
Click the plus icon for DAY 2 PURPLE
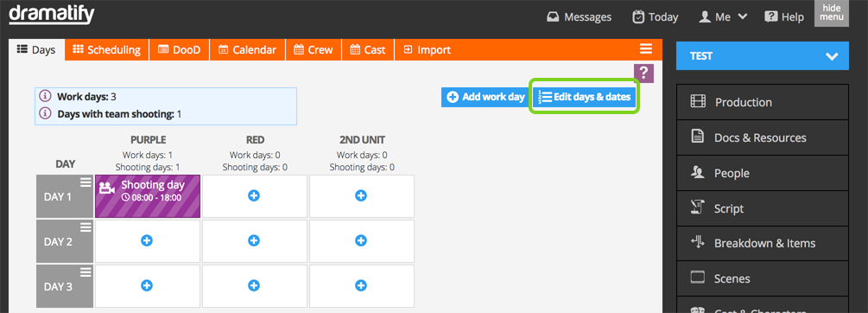(x=147, y=240)
